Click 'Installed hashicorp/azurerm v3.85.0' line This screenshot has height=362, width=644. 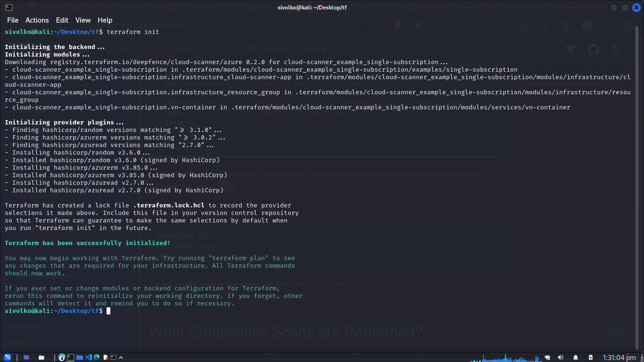[x=116, y=175]
